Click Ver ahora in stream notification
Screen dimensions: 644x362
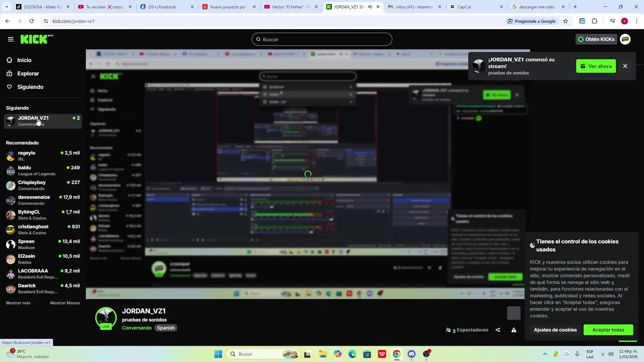point(596,66)
